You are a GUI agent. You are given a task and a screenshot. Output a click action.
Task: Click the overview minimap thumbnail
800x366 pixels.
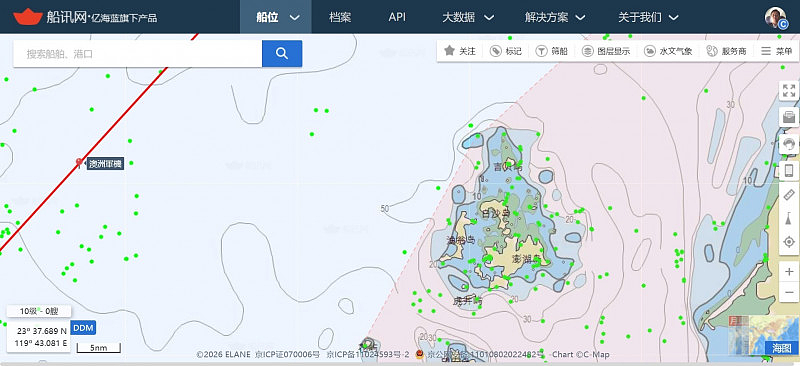[x=763, y=335]
